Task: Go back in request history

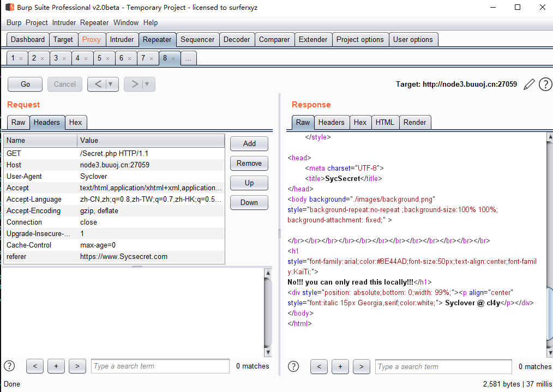Action: tap(98, 84)
